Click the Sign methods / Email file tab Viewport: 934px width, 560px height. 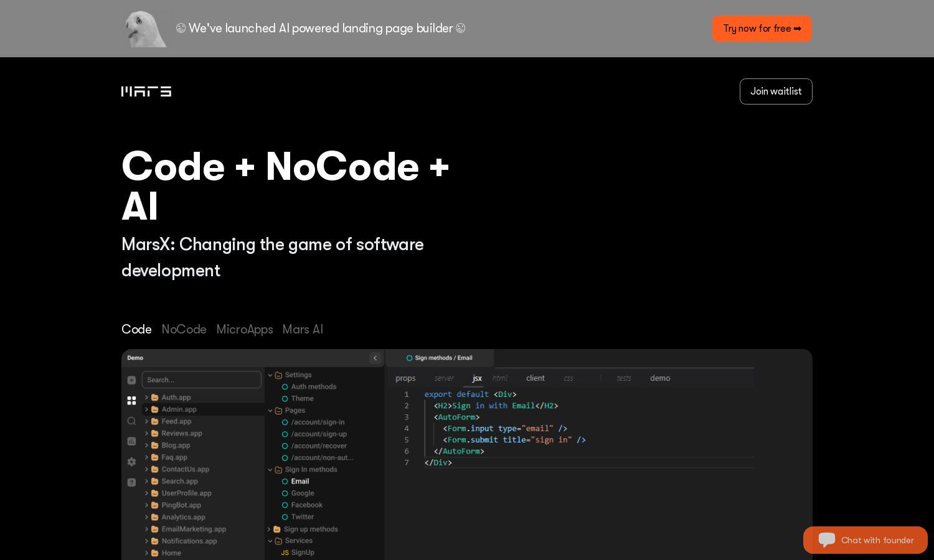tap(440, 358)
